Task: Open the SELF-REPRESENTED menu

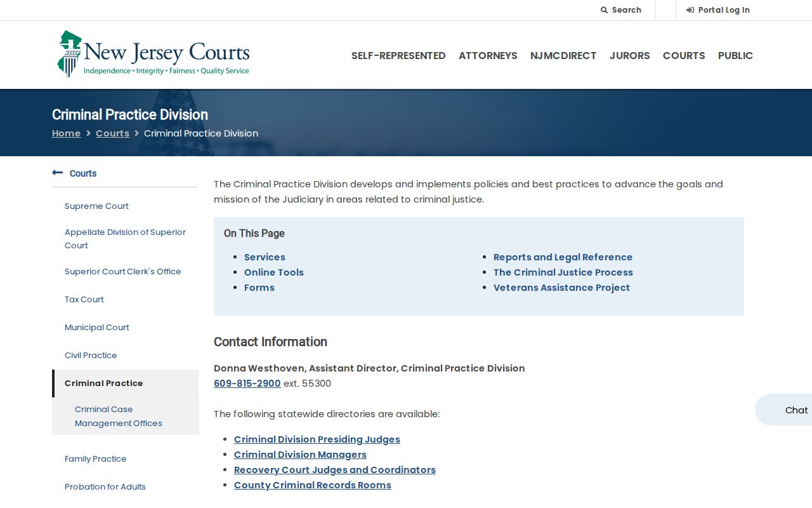Action: point(398,55)
